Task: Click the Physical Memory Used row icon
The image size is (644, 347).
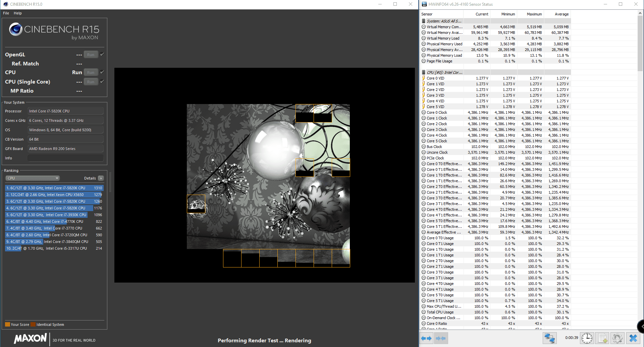Action: coord(424,44)
